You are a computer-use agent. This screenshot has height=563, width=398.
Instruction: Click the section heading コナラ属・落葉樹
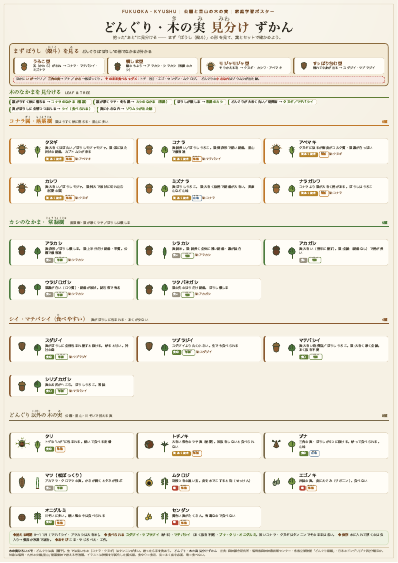tap(31, 121)
